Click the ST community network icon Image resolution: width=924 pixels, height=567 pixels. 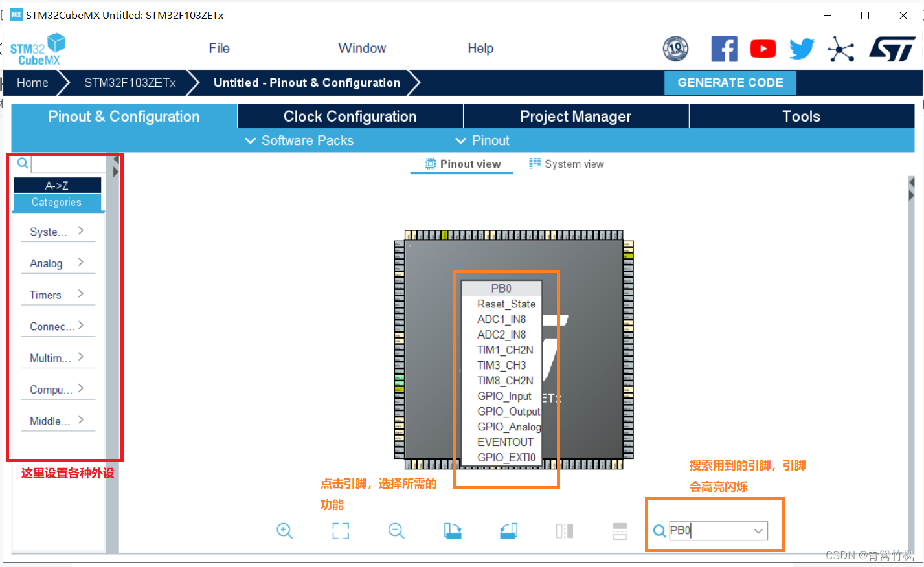click(840, 49)
